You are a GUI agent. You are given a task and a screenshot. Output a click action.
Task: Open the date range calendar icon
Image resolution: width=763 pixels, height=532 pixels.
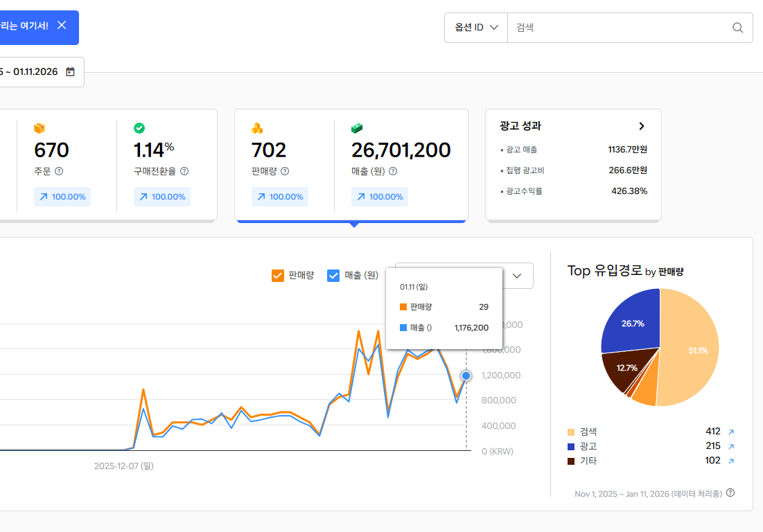pyautogui.click(x=70, y=72)
